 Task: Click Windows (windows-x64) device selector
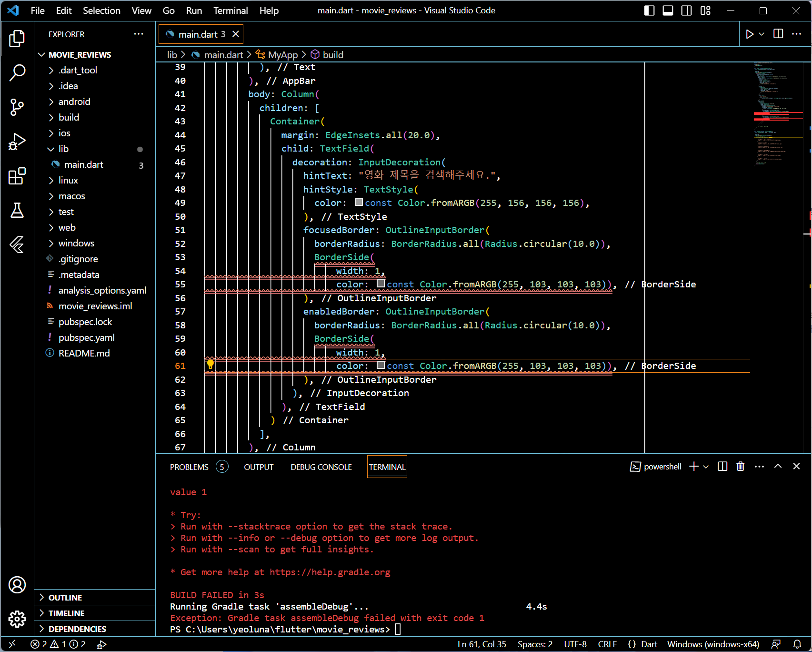(713, 644)
